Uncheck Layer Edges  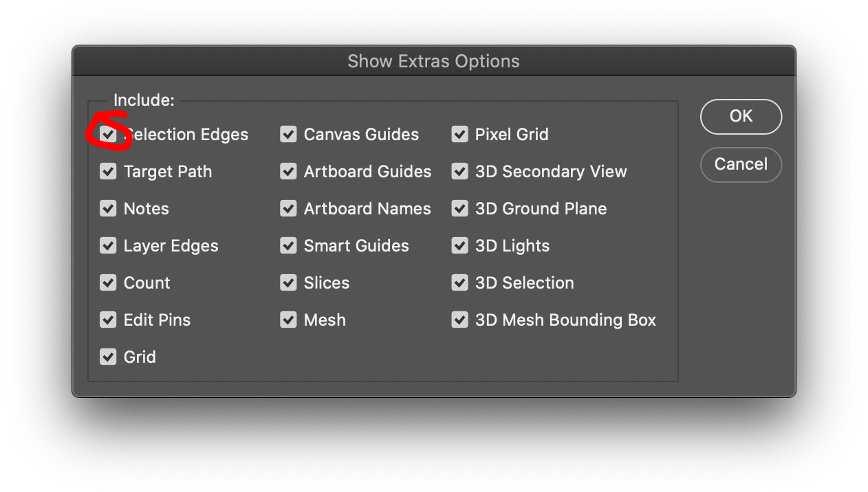coord(108,245)
